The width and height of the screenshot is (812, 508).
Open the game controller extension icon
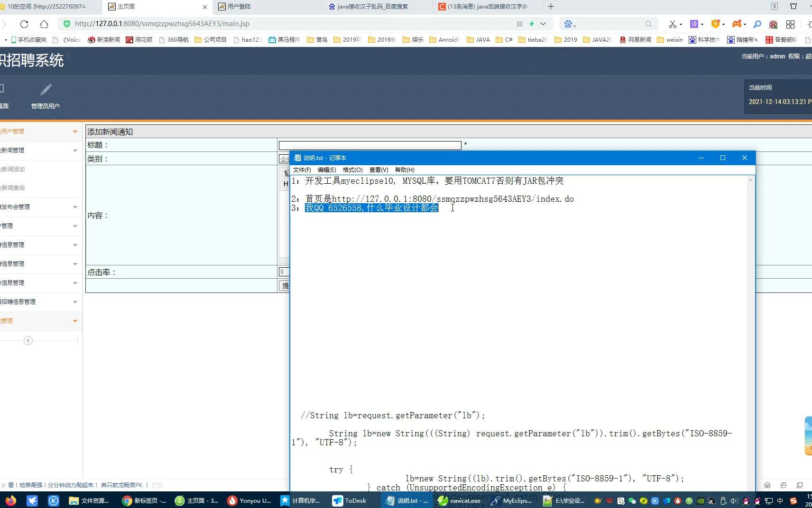point(737,24)
